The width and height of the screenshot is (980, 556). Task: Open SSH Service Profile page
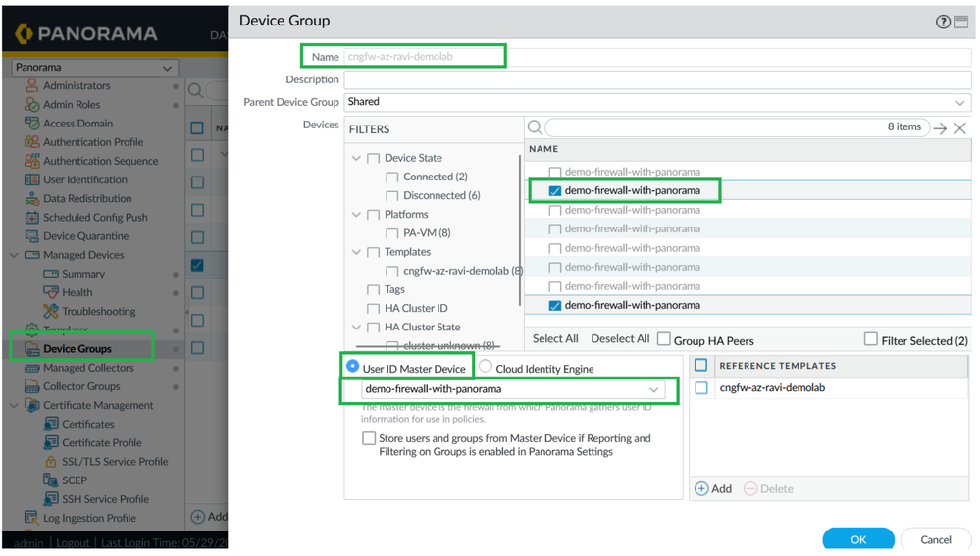pyautogui.click(x=105, y=498)
